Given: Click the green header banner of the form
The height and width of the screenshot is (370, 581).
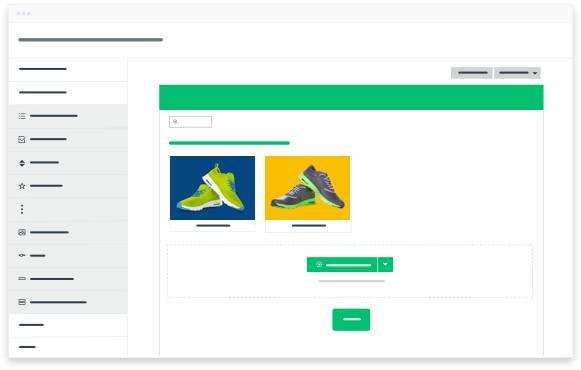Looking at the screenshot, I should click(351, 97).
